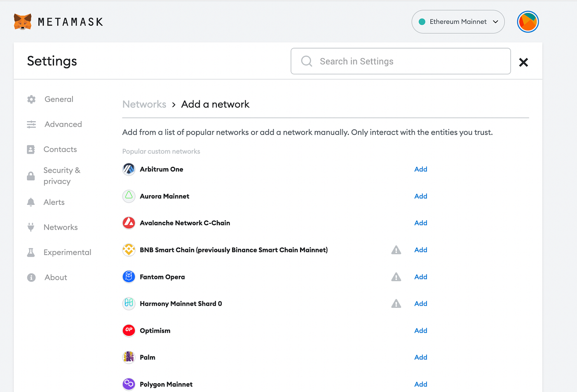Click the Arbitrum One name text
Viewport: 577px width, 392px height.
162,169
